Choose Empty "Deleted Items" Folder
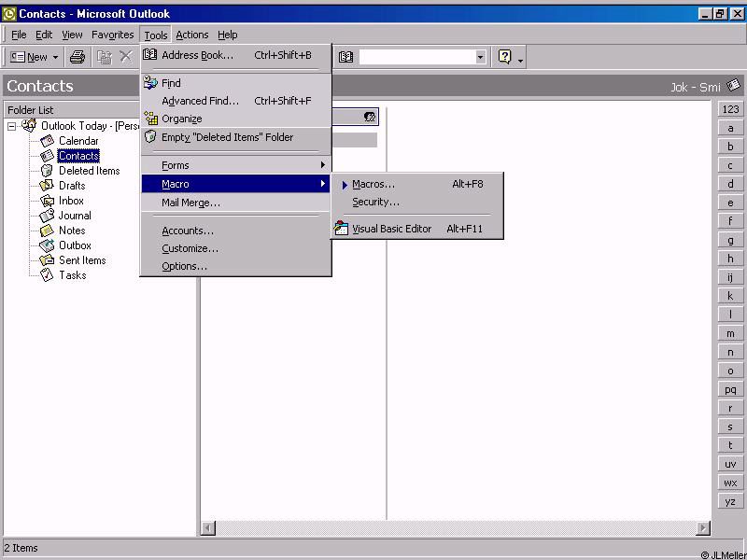747x560 pixels. tap(236, 137)
